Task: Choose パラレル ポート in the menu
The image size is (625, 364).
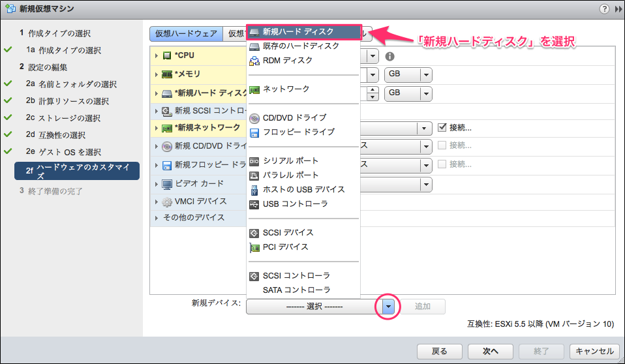Action: click(303, 175)
